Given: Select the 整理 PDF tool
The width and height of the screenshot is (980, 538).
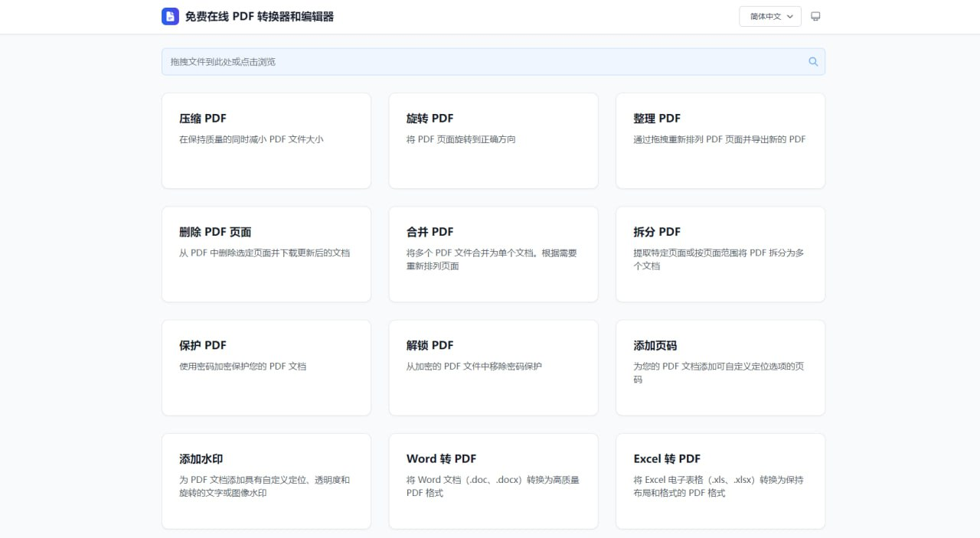Looking at the screenshot, I should click(720, 141).
